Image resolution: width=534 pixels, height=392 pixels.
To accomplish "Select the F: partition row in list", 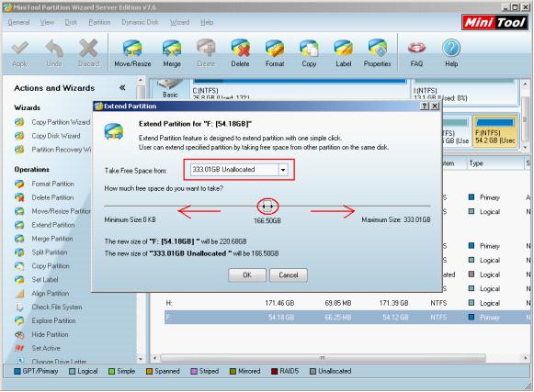I will [347, 317].
